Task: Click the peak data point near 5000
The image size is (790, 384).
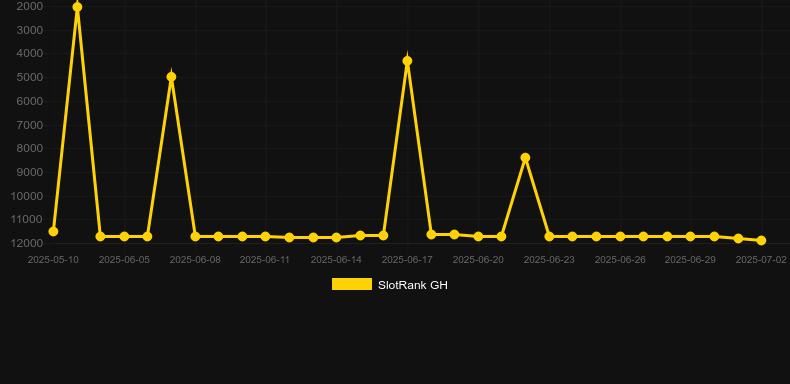Action: click(x=171, y=77)
